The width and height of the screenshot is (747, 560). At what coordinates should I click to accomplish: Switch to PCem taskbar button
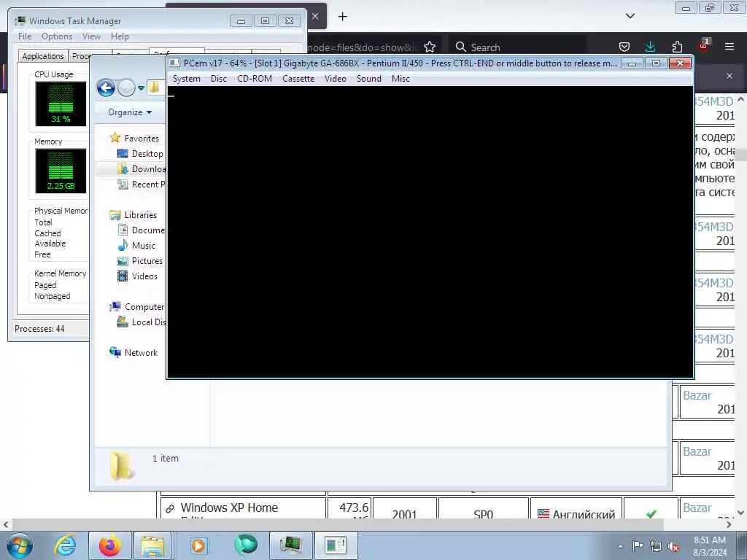[x=336, y=545]
